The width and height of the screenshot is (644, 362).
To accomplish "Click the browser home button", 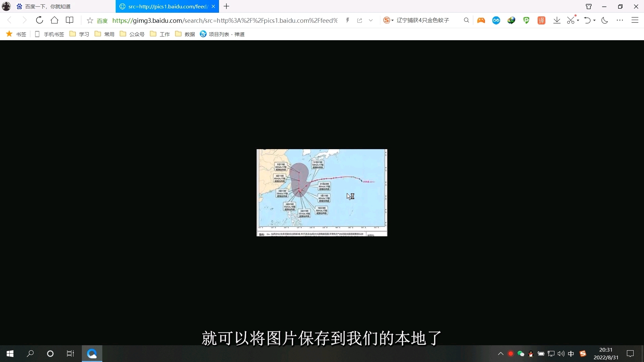I will coord(54,20).
